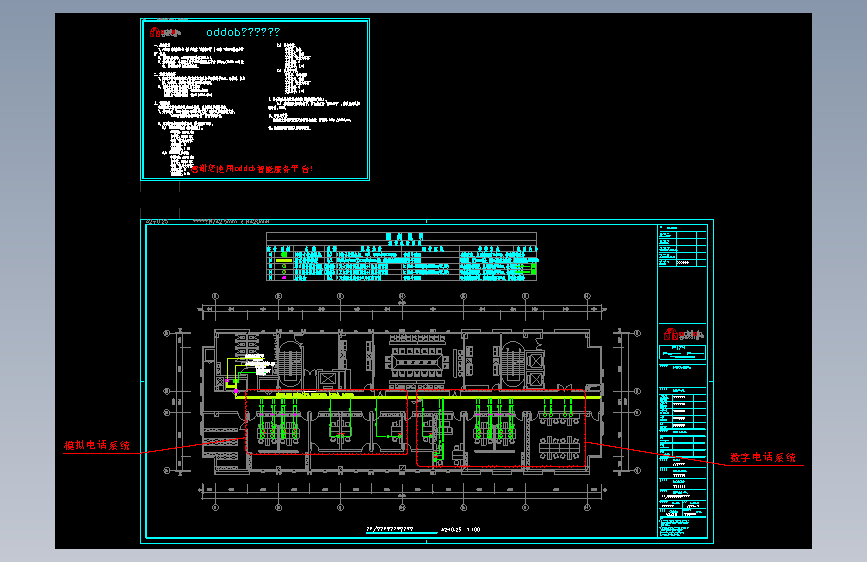The height and width of the screenshot is (562, 867).
Task: Select the large conference table in the top room
Action: coord(417,362)
